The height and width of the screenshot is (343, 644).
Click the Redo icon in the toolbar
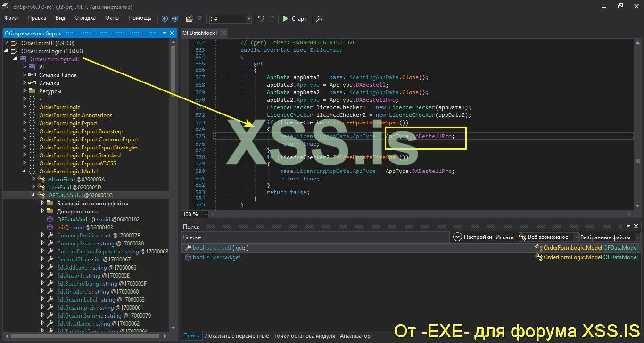coord(271,19)
